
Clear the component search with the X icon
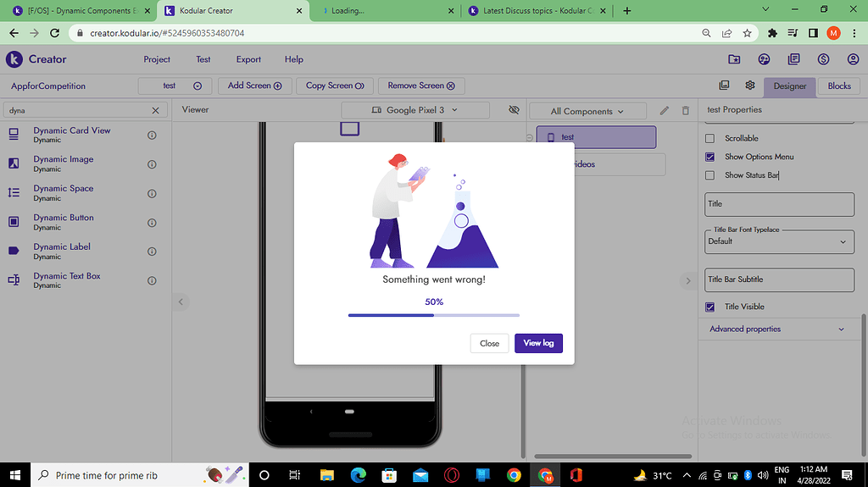pyautogui.click(x=155, y=110)
